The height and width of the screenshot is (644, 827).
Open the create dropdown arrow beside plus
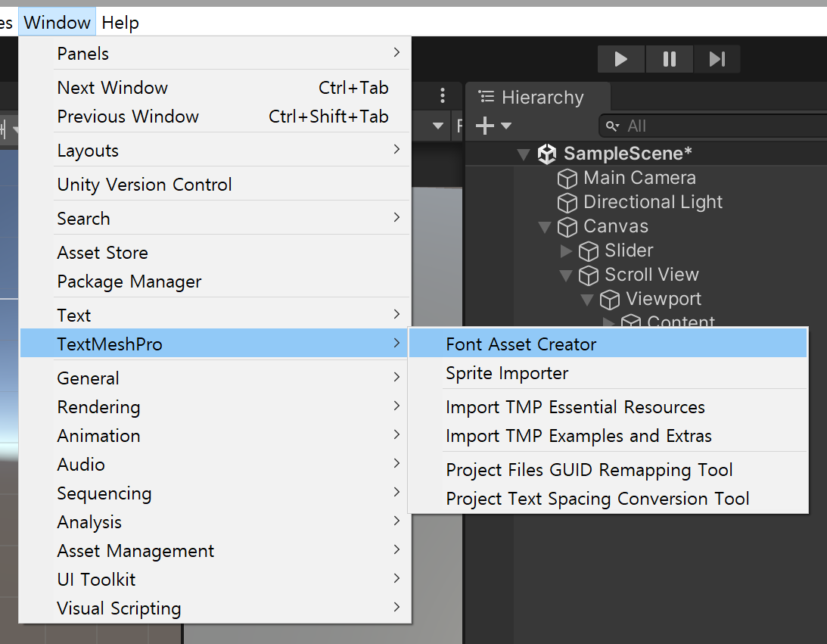click(x=506, y=126)
